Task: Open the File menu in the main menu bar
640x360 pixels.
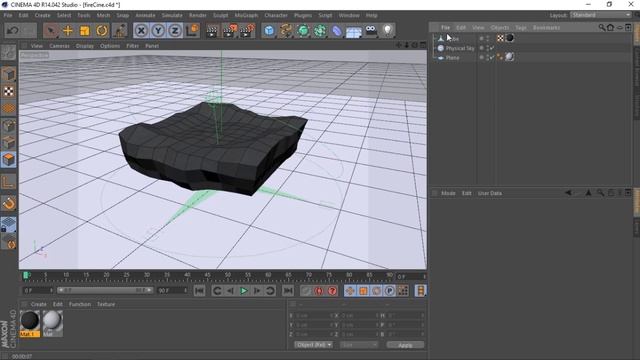Action: coord(8,16)
